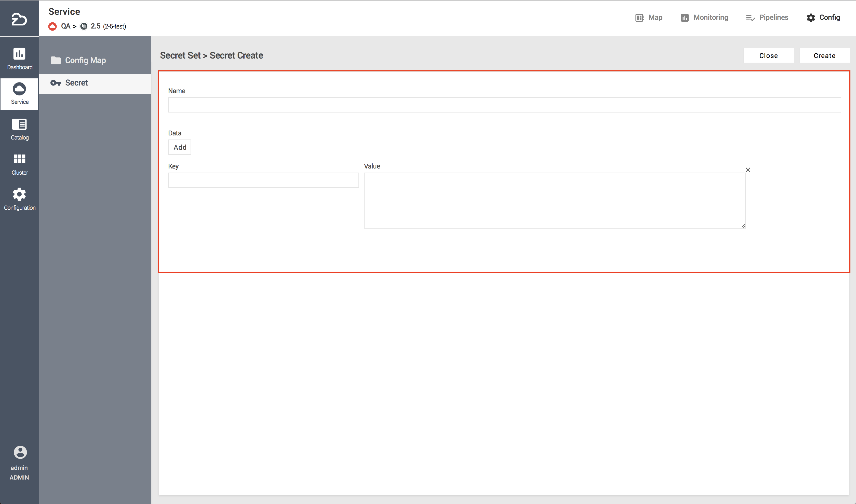Click the Value text area resize handle
The image size is (856, 504).
click(743, 226)
